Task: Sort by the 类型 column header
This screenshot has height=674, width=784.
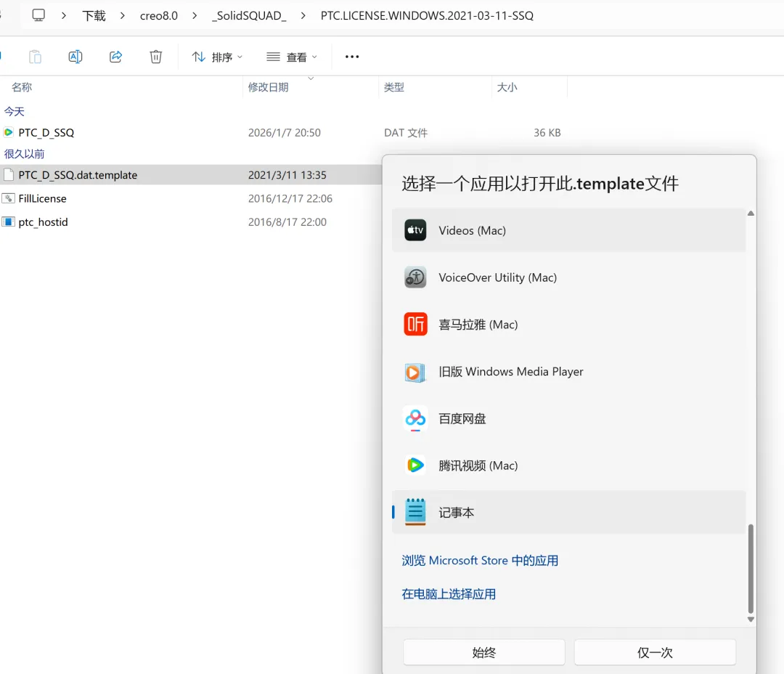Action: coord(394,87)
